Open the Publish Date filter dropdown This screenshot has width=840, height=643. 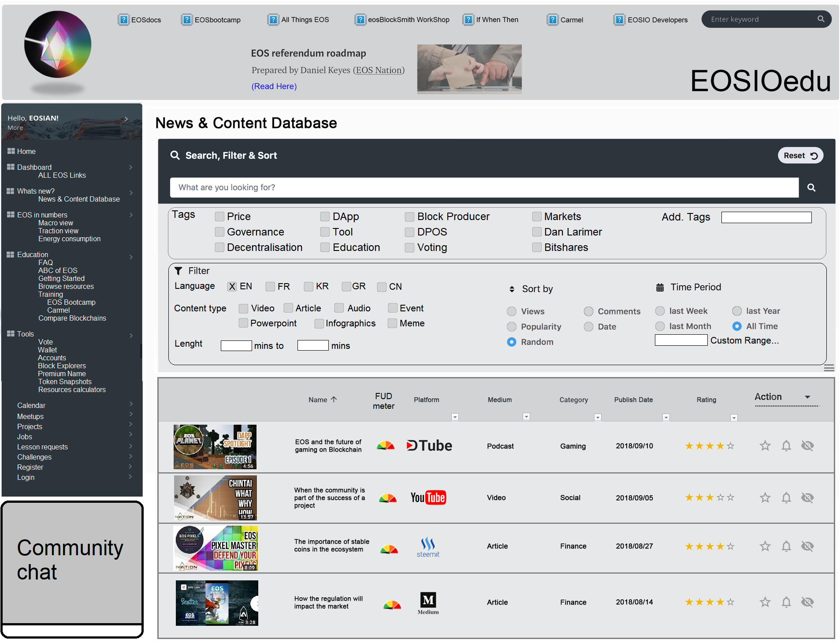tap(666, 417)
